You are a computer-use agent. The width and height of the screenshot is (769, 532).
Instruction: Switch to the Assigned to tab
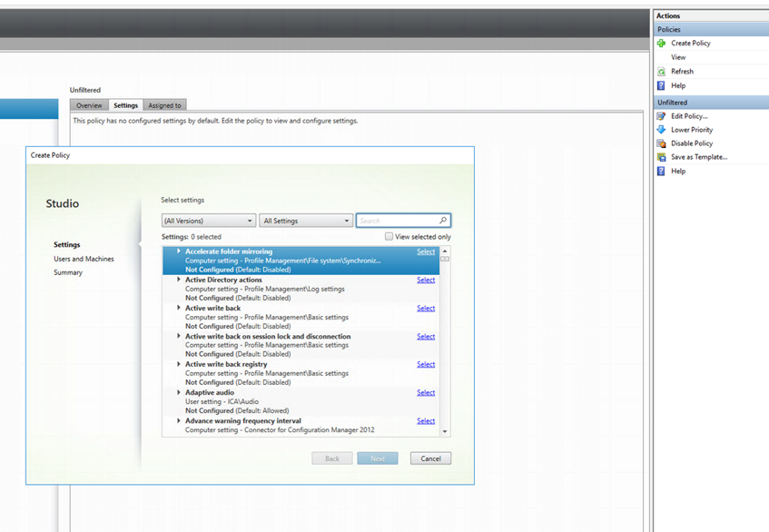coord(165,105)
